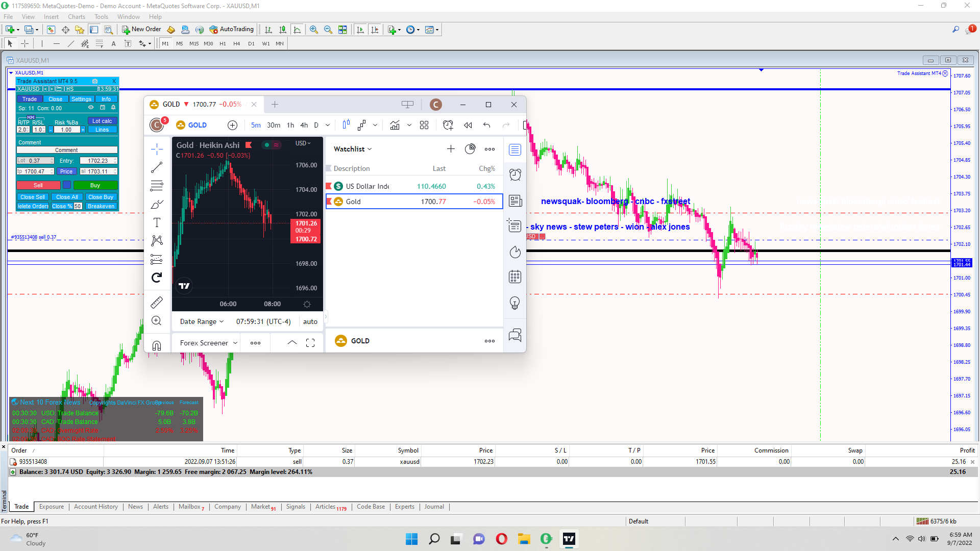Screen dimensions: 980x551
Task: Toggle the eye visibility icon in Trade Assistant
Action: 91,108
